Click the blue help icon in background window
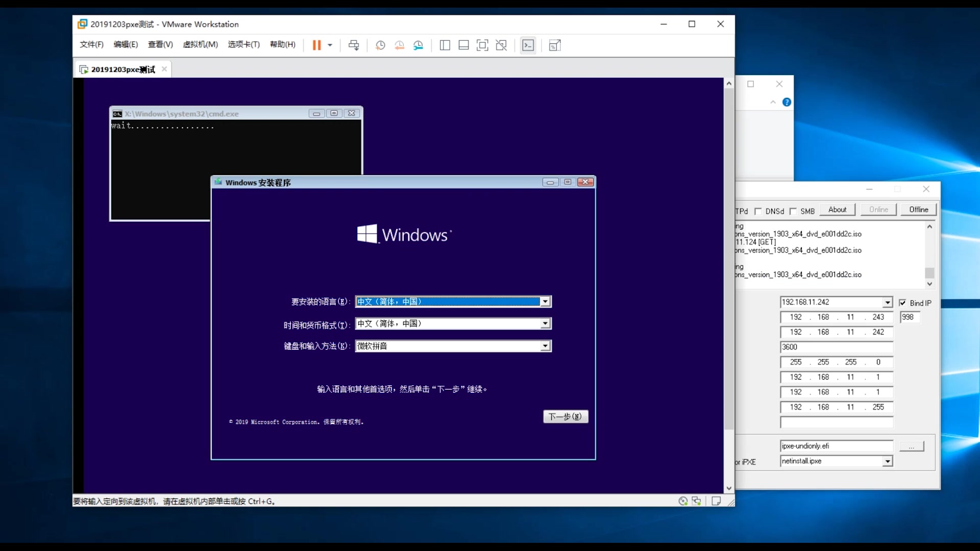980x551 pixels. tap(787, 102)
